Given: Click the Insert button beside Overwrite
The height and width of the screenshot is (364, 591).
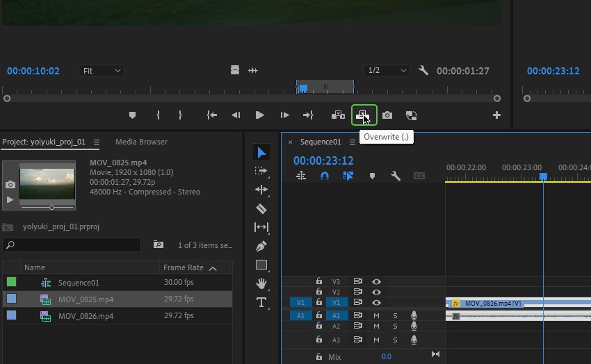Looking at the screenshot, I should [338, 115].
